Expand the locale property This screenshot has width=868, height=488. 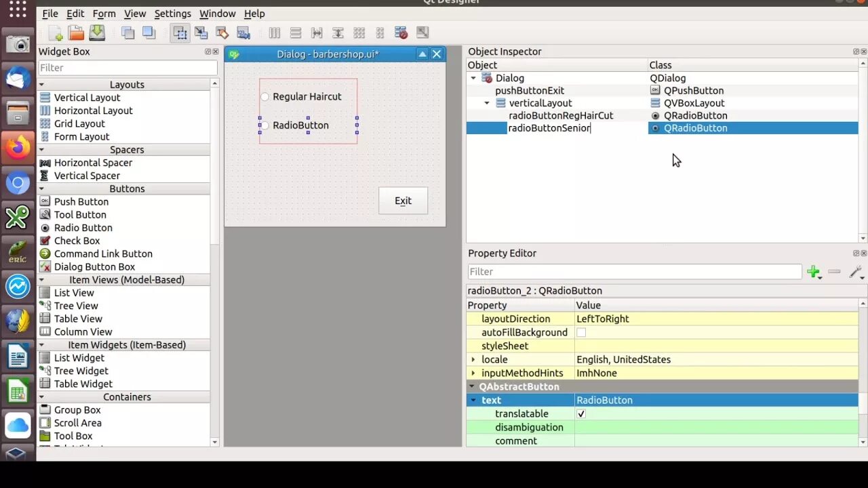pyautogui.click(x=473, y=360)
